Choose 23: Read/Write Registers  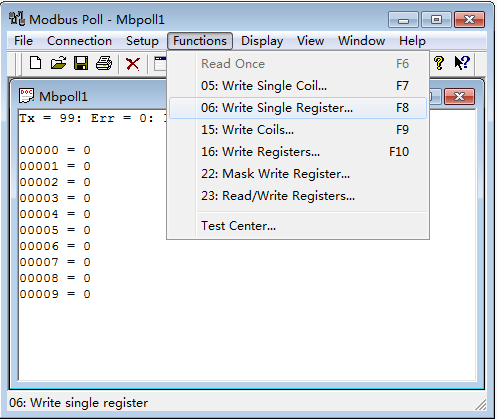[x=298, y=196]
